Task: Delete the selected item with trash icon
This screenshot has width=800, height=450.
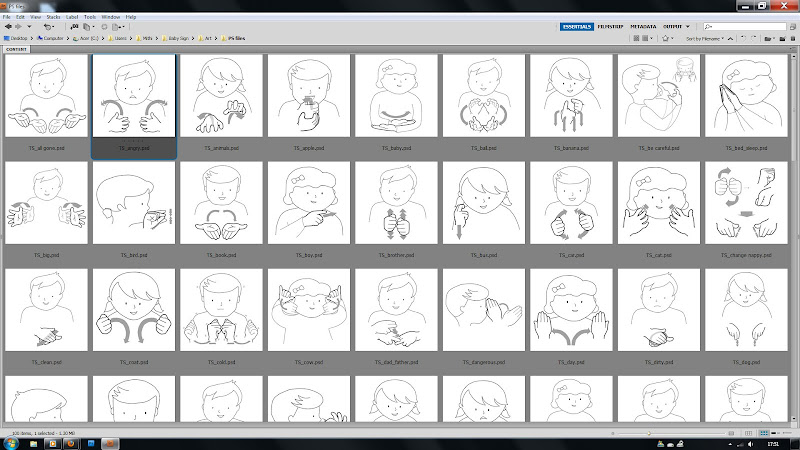Action: click(793, 38)
